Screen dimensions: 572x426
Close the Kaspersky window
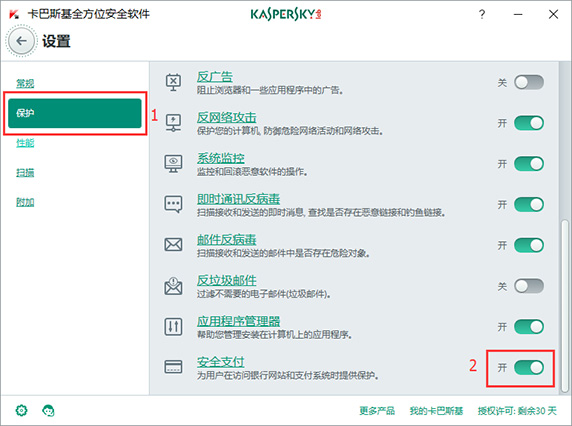[x=553, y=14]
